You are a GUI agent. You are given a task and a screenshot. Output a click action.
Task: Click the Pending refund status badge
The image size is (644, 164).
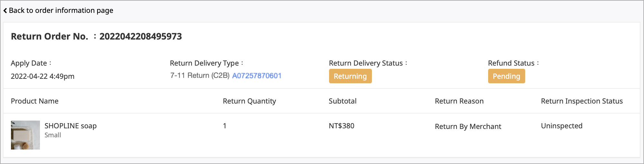click(x=507, y=76)
